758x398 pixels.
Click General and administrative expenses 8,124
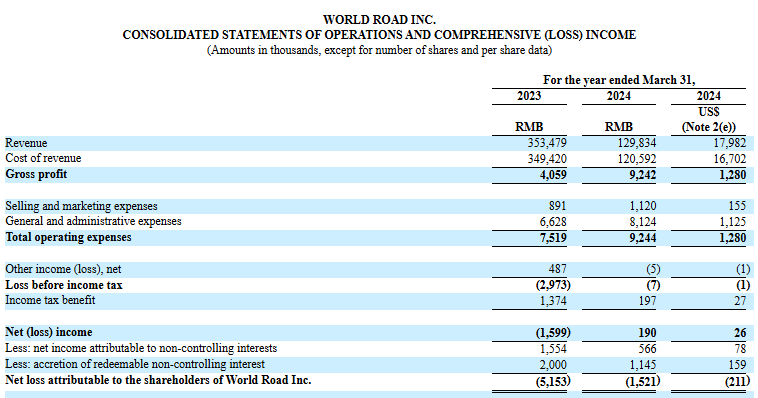click(643, 222)
